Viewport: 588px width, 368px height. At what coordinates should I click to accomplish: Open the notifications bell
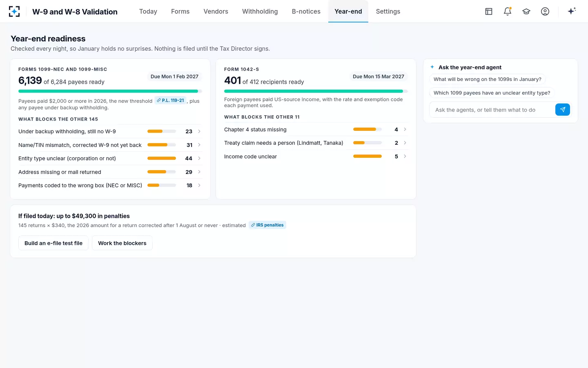coord(508,11)
